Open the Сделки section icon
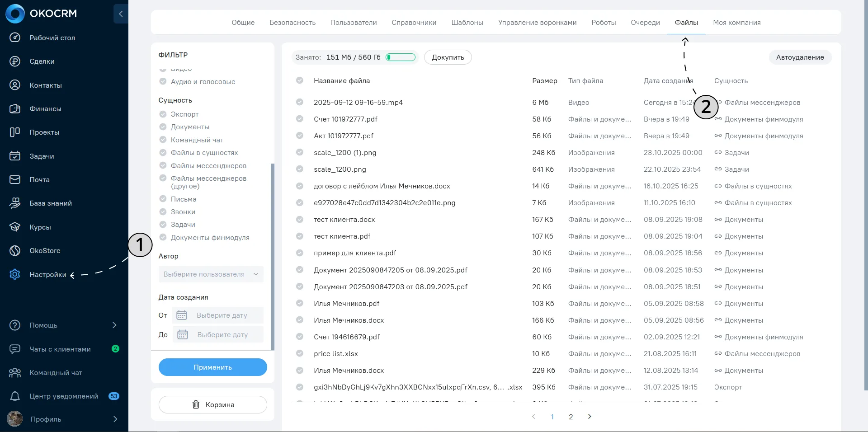 point(15,61)
